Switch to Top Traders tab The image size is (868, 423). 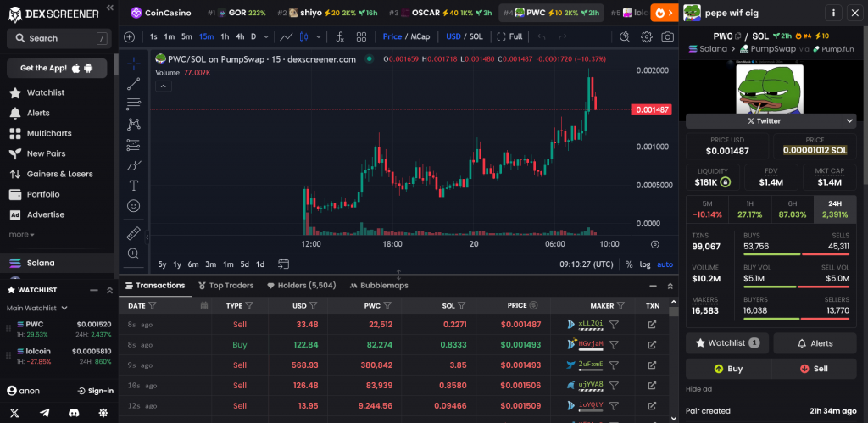tap(225, 286)
